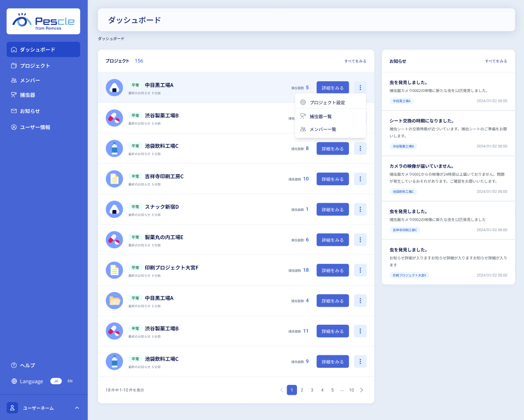
Task: Go to page 3 in pagination
Action: (312, 390)
